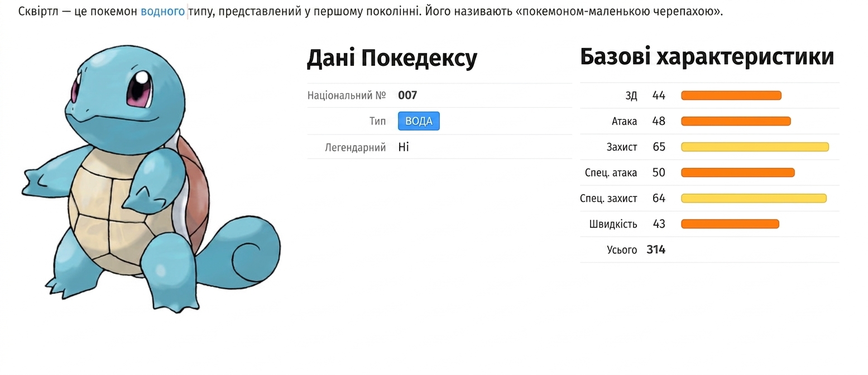Click the 'Швидкість' stat label

(x=613, y=224)
